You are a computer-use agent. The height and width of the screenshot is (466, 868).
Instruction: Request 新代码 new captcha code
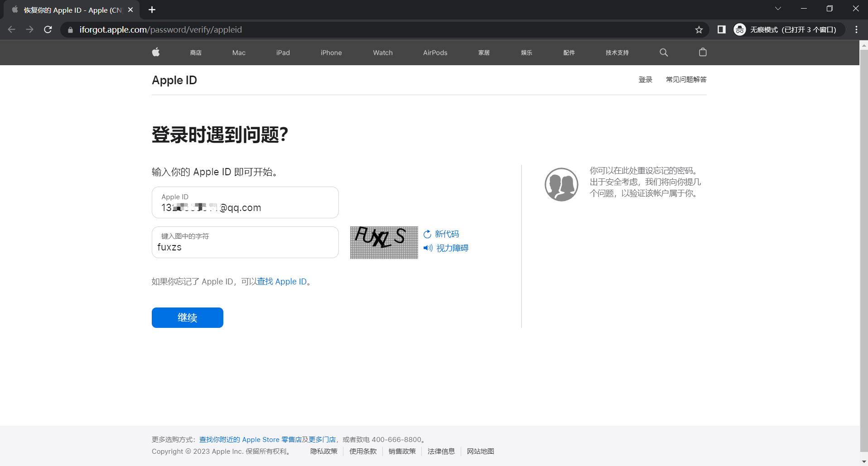tap(447, 234)
